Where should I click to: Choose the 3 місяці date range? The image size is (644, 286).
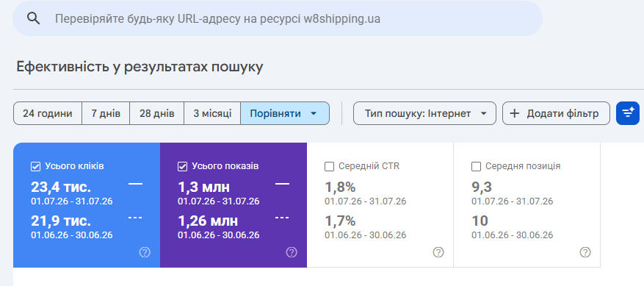click(212, 113)
